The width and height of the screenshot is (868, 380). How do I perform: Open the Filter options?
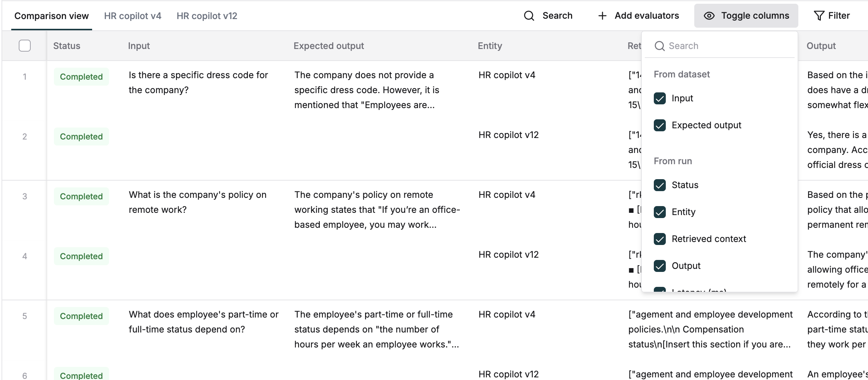(832, 16)
